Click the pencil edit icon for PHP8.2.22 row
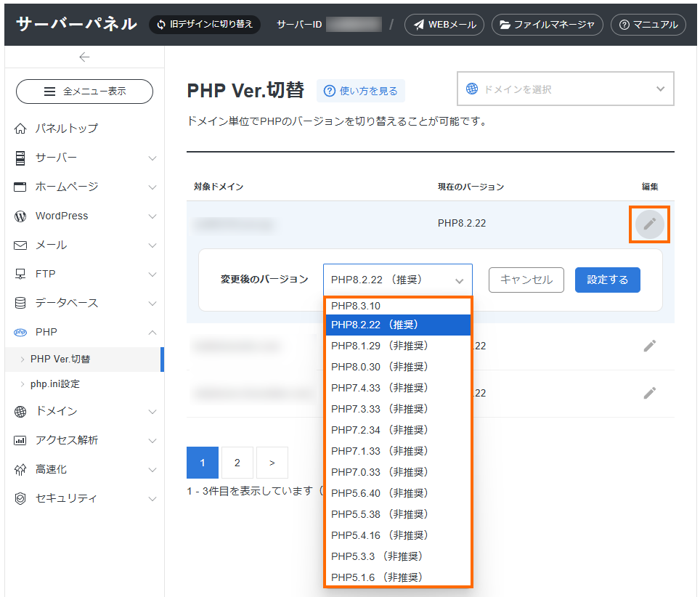This screenshot has height=597, width=700. [650, 224]
